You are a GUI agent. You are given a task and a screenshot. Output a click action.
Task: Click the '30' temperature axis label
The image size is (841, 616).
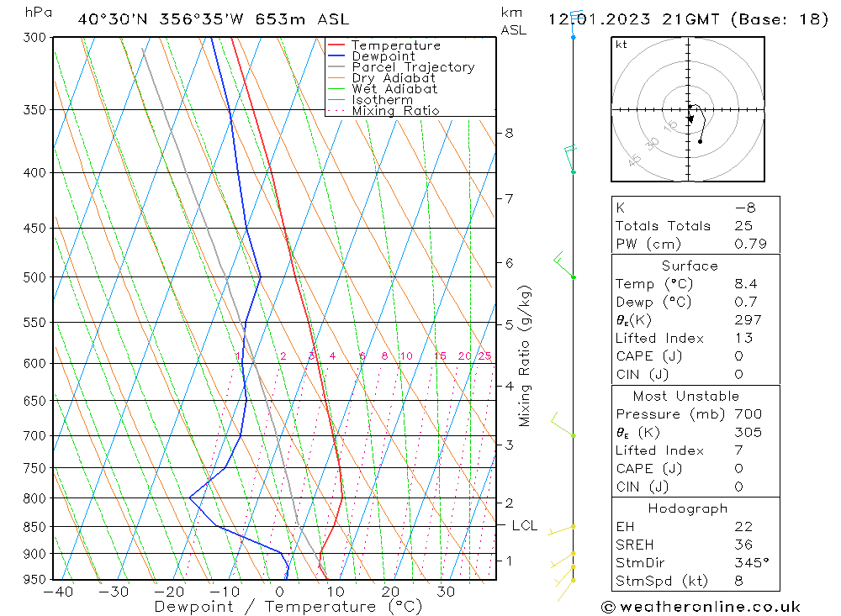[x=447, y=592]
